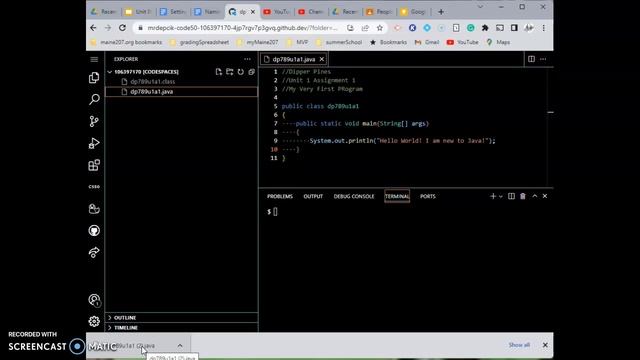Screen dimensions: 640x360
Task: Switch to the Ports tab
Action: 428,196
